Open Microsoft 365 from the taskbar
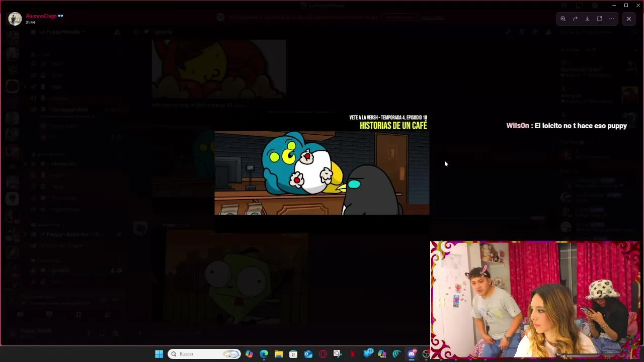 (x=382, y=354)
